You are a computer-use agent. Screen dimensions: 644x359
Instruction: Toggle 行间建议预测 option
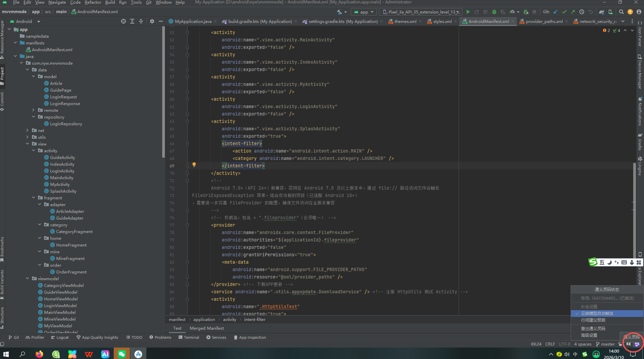607,320
